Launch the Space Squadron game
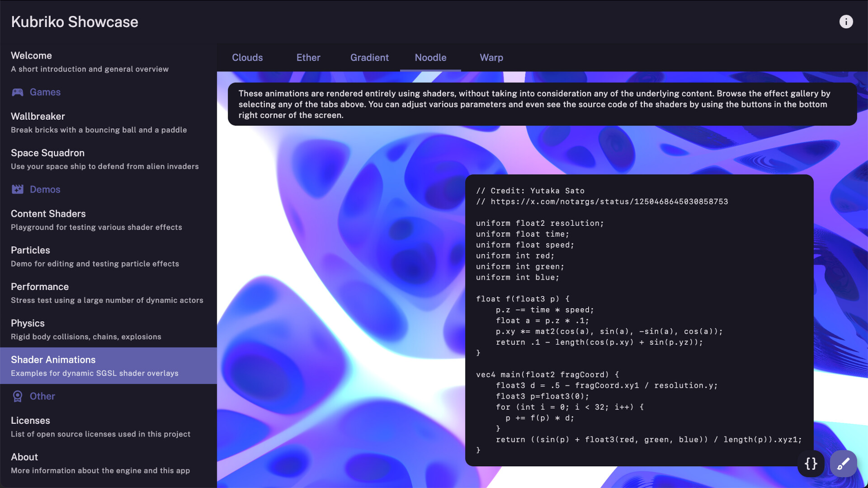Image resolution: width=868 pixels, height=488 pixels. [108, 160]
